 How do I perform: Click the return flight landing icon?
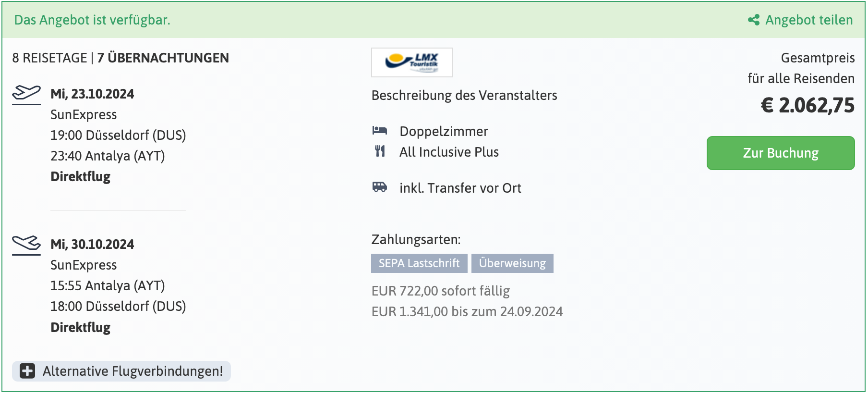pyautogui.click(x=26, y=244)
